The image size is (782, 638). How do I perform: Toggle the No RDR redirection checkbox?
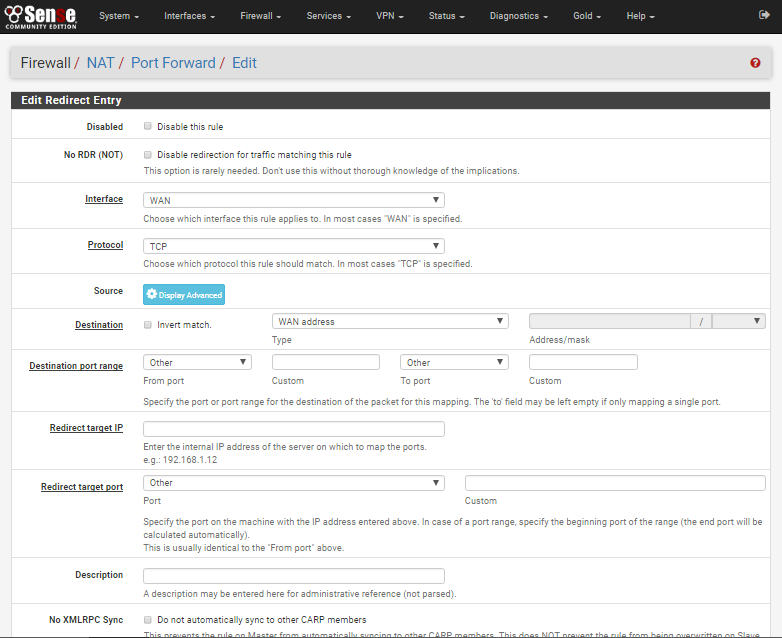click(148, 155)
